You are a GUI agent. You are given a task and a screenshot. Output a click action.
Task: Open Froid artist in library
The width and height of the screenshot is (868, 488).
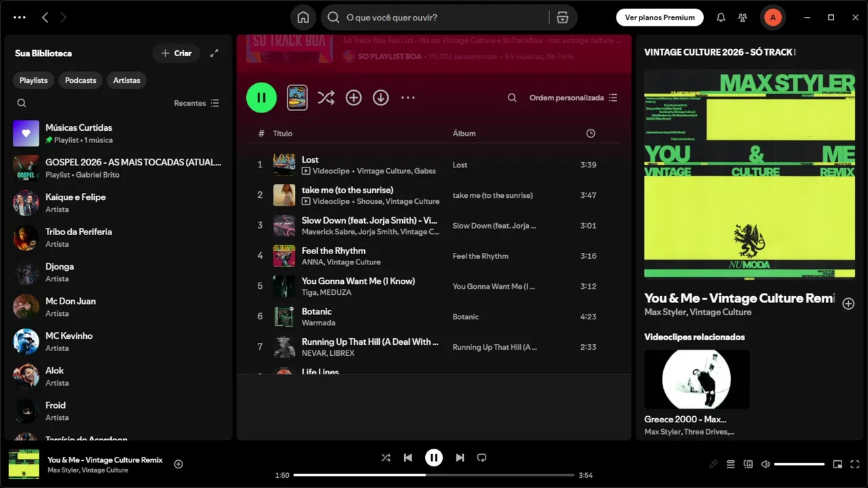119,411
